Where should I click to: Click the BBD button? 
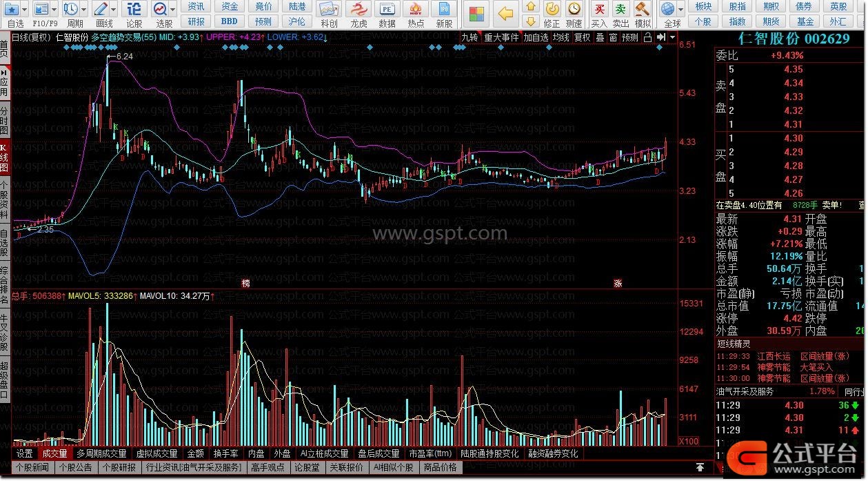pos(230,21)
